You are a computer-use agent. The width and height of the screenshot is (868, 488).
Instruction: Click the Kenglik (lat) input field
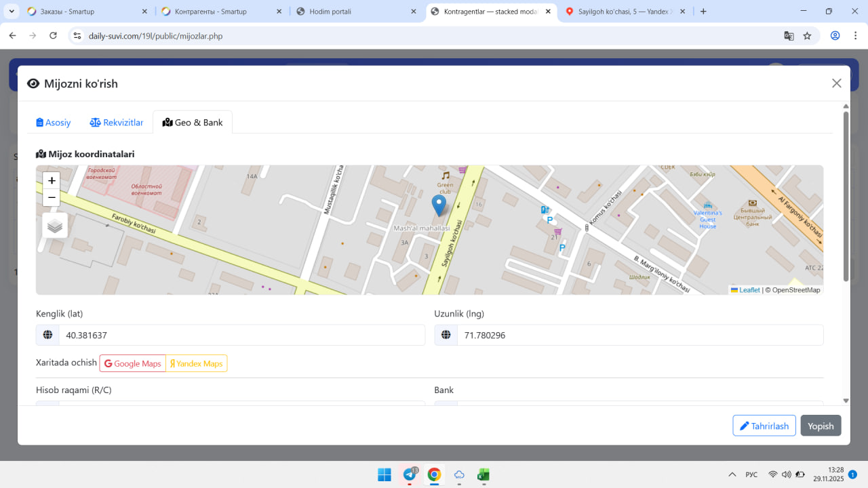point(241,335)
